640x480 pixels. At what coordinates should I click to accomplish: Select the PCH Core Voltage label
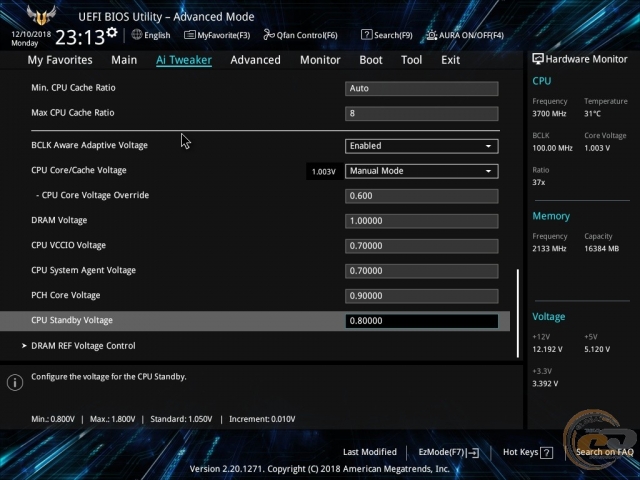tap(66, 295)
